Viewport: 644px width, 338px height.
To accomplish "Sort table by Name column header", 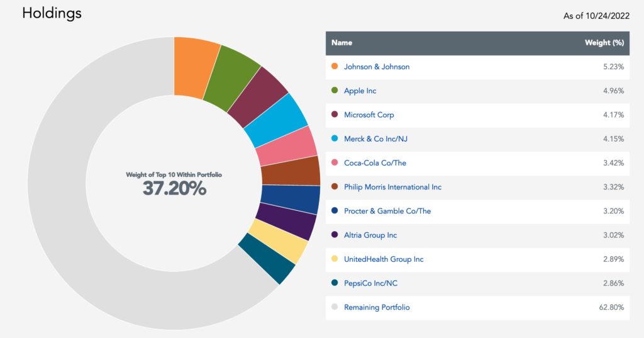I will click(x=342, y=43).
